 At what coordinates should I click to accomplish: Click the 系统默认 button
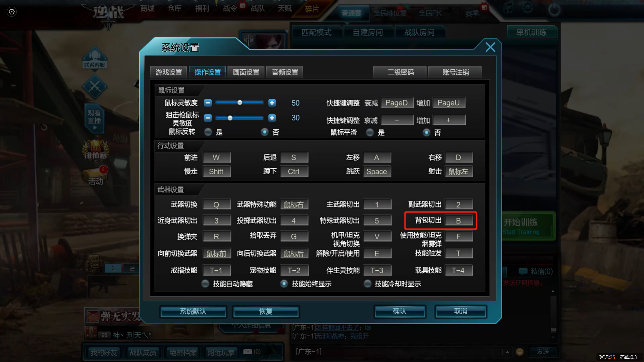pyautogui.click(x=193, y=311)
